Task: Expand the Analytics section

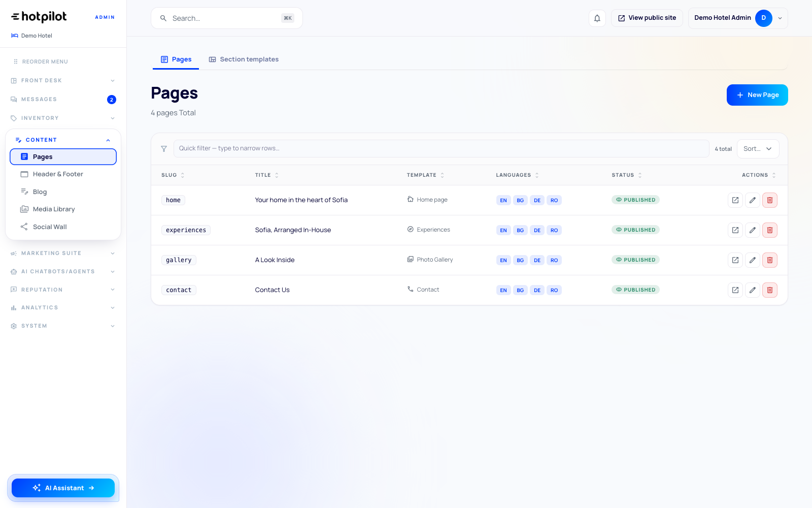Action: 63,308
